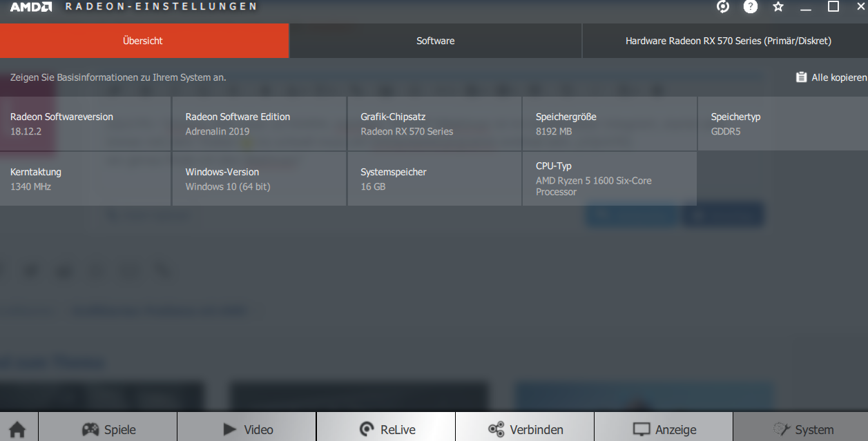Open the Home screen icon
The height and width of the screenshot is (441, 868).
(x=18, y=429)
